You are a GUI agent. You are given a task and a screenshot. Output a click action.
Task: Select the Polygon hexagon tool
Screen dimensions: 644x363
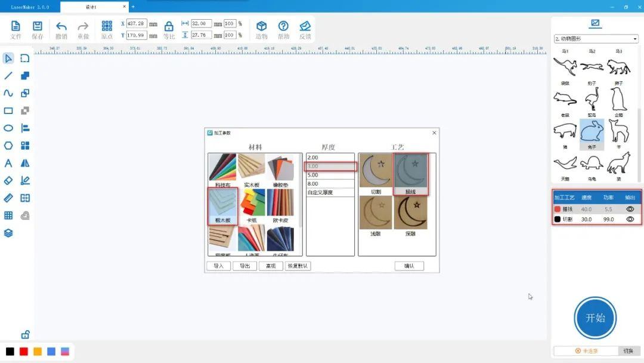click(x=8, y=145)
